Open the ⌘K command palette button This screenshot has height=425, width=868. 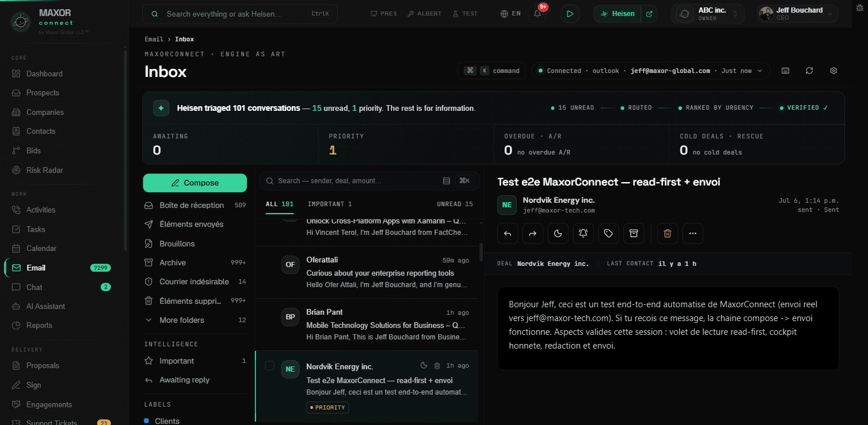tap(491, 71)
